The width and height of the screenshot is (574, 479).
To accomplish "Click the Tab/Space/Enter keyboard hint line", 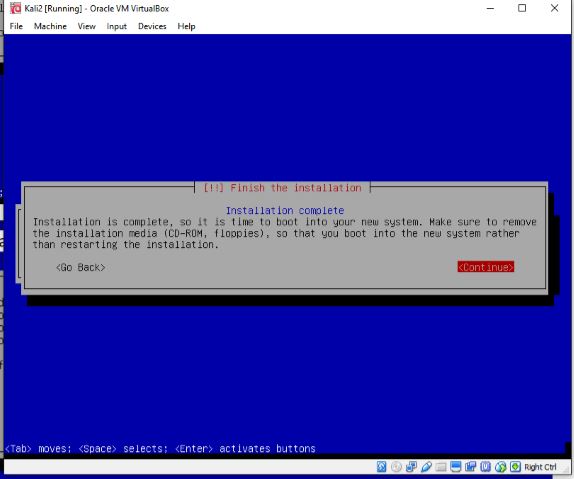I will click(160, 449).
